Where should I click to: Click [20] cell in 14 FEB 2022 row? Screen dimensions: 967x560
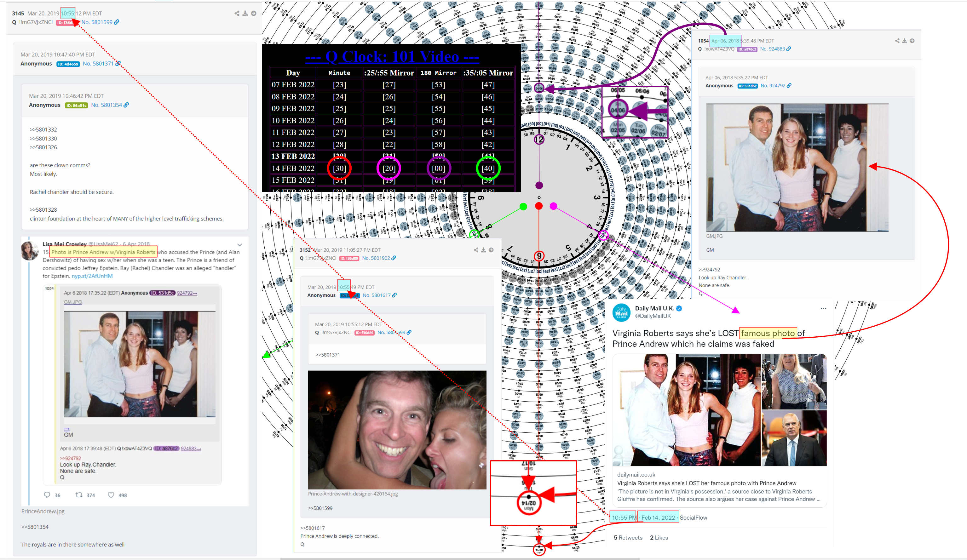click(x=389, y=169)
